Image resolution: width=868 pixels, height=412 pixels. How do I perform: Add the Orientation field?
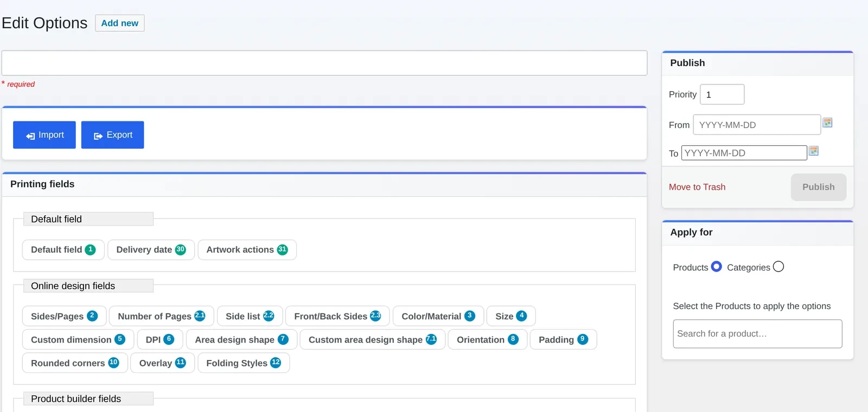pyautogui.click(x=488, y=340)
